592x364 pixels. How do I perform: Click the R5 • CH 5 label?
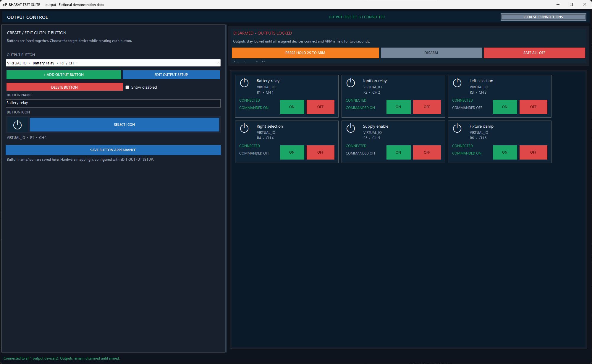pos(372,138)
